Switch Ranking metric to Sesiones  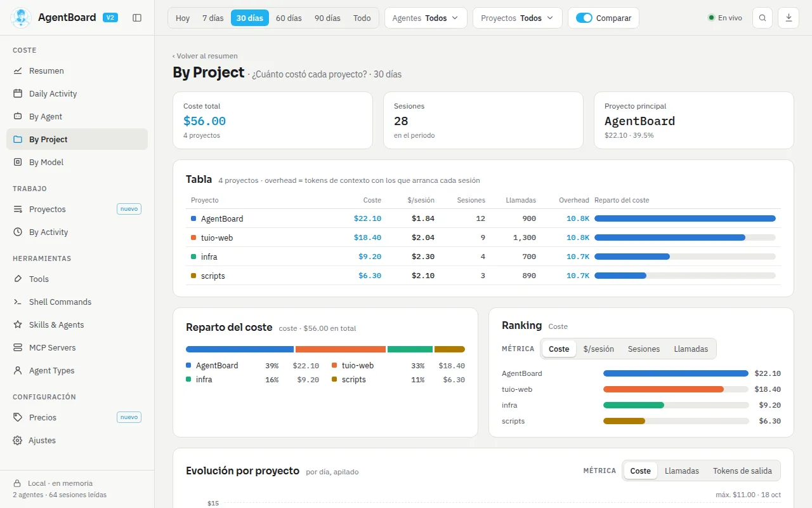coord(644,349)
